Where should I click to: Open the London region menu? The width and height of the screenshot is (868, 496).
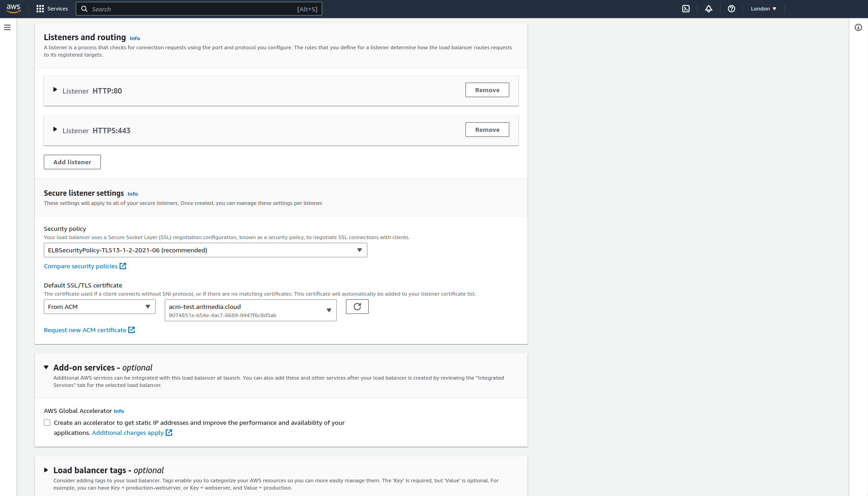point(763,9)
